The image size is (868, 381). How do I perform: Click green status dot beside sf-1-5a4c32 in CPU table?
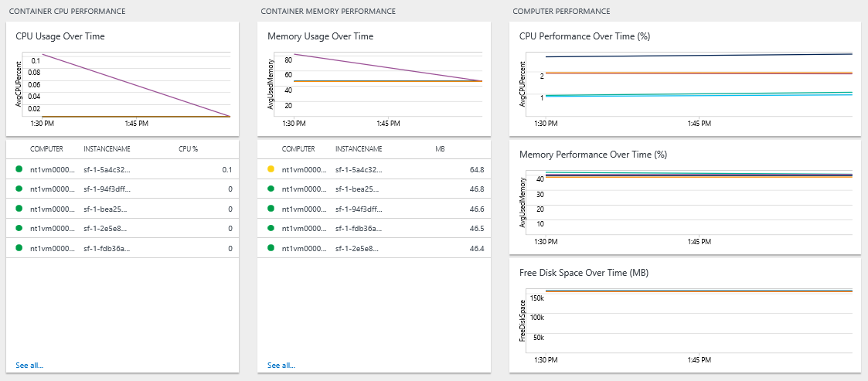(19, 169)
